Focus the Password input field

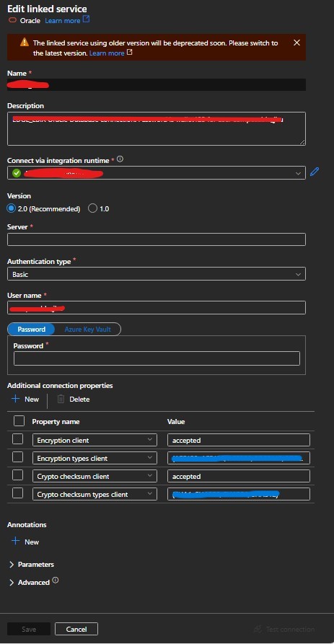coord(157,358)
